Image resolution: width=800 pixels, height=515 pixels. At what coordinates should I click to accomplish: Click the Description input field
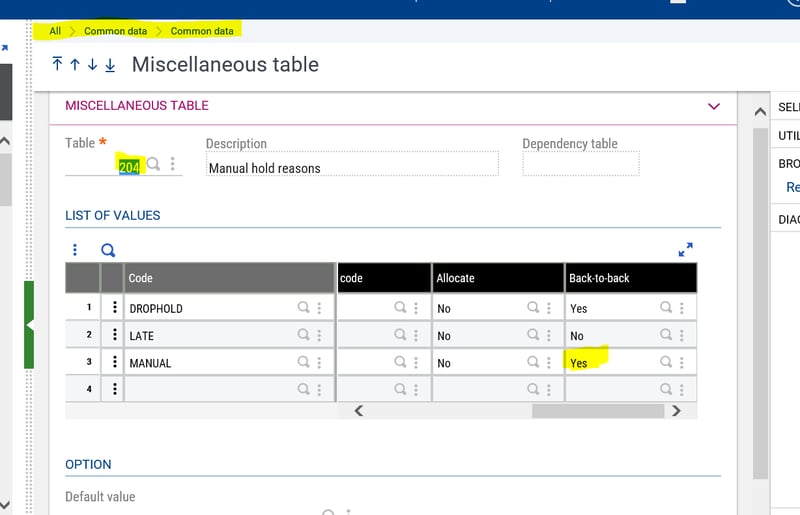point(351,167)
